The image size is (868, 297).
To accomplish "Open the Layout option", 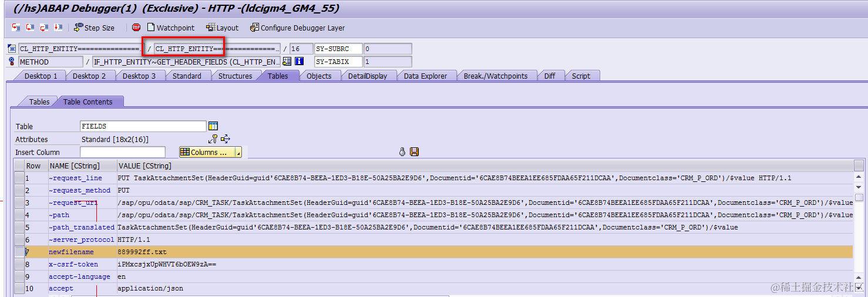I will click(x=223, y=28).
